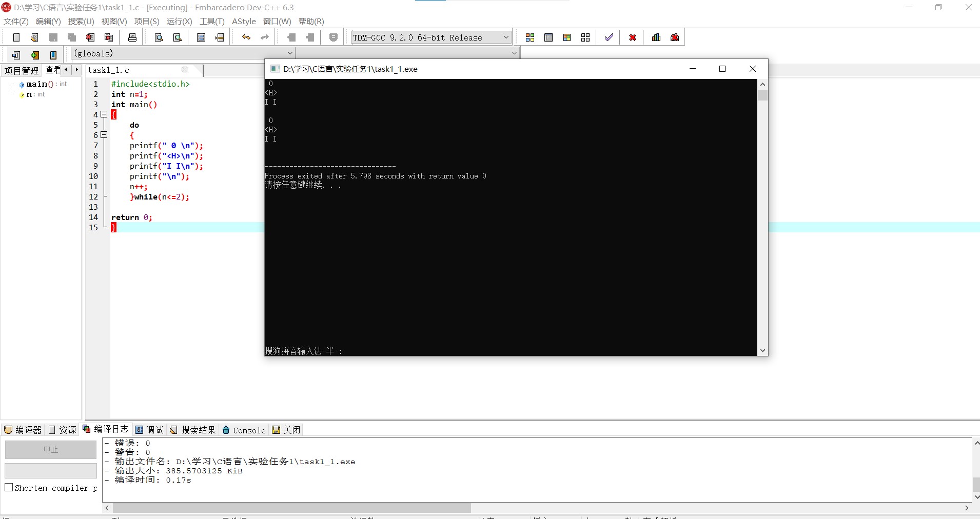The width and height of the screenshot is (980, 519).
Task: Click the compile log horizontal scrollbar thumb
Action: 292,508
